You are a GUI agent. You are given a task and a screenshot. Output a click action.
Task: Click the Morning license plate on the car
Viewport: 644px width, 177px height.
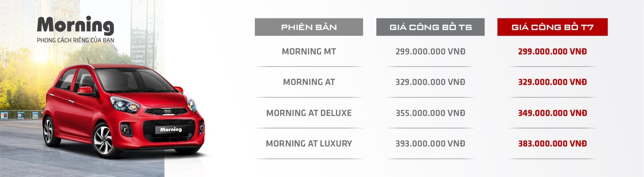[171, 130]
